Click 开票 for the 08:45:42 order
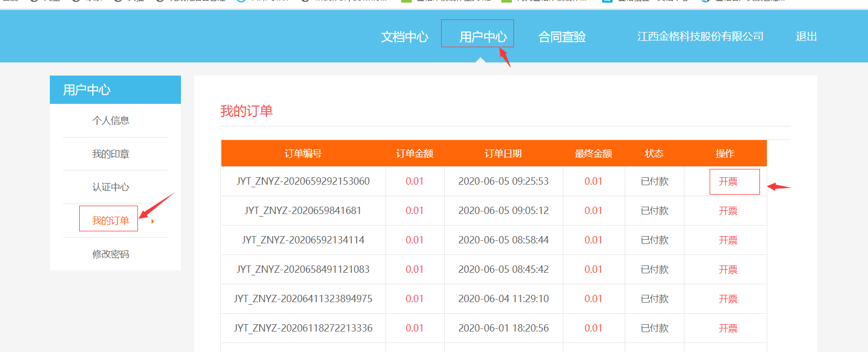The width and height of the screenshot is (868, 352). (x=728, y=270)
